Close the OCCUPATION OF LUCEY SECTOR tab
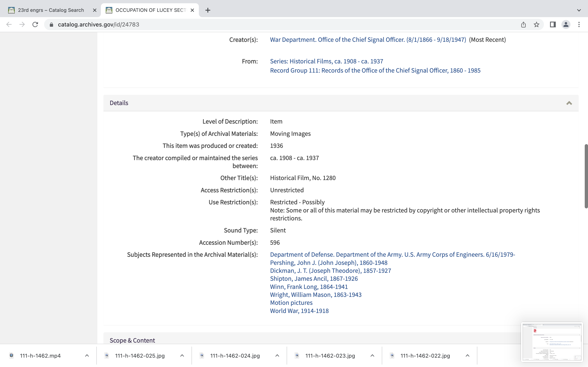The image size is (588, 367). 192,10
